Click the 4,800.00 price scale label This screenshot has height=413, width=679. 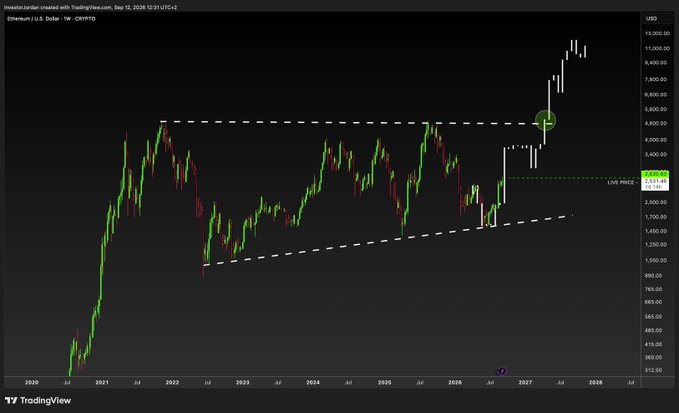pyautogui.click(x=656, y=123)
